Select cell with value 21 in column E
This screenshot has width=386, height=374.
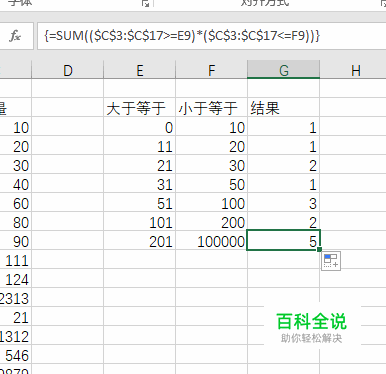click(x=140, y=165)
